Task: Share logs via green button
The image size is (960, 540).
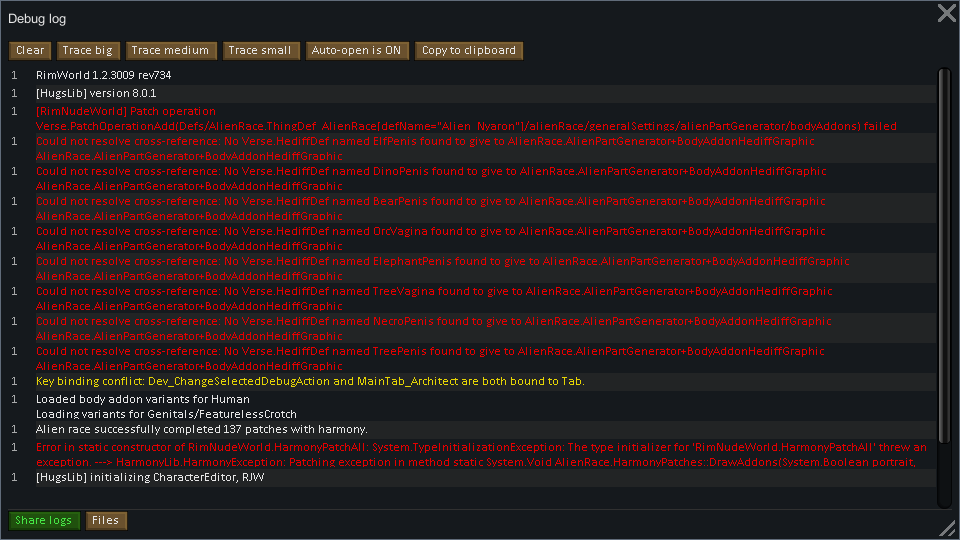Action: (x=44, y=520)
